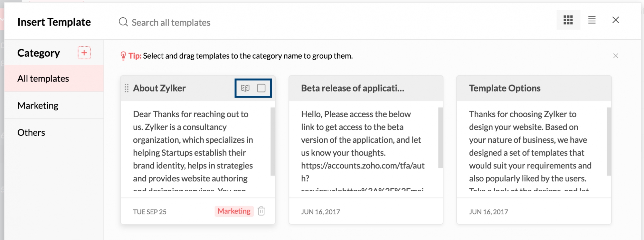Click the About Zylker drag handle

click(x=127, y=88)
